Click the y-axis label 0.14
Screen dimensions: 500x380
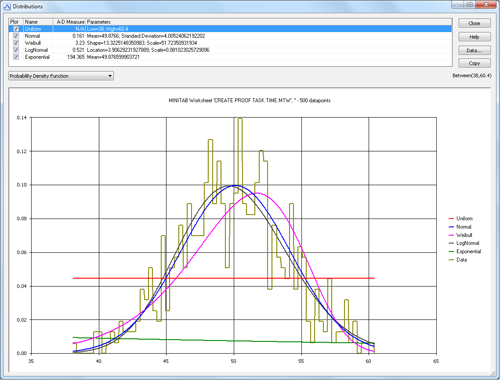click(x=22, y=118)
